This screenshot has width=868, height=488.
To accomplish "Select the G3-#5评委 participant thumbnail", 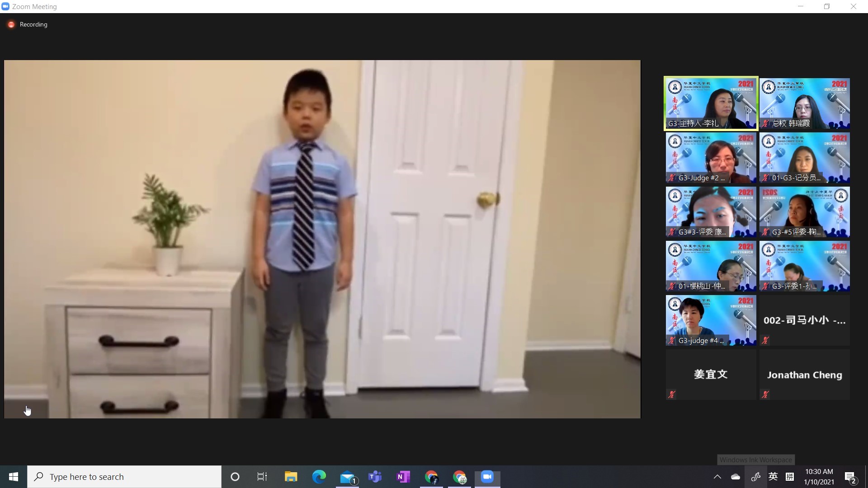I will point(805,212).
